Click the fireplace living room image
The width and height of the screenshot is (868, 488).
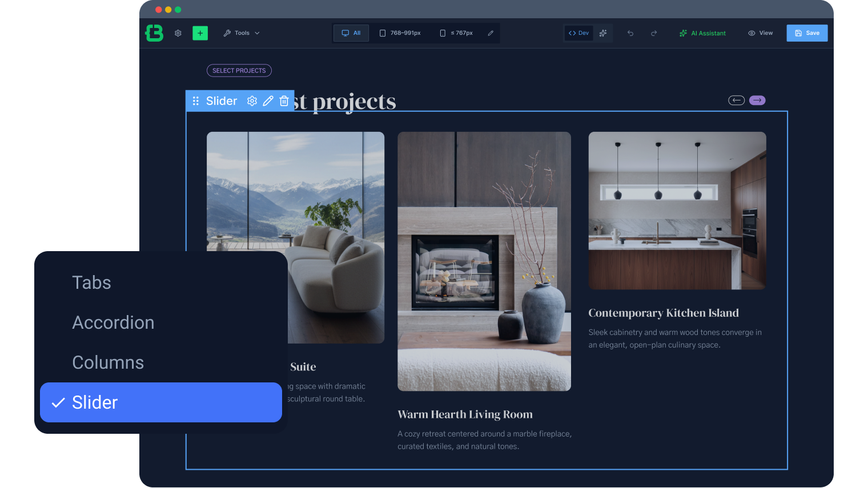click(484, 261)
